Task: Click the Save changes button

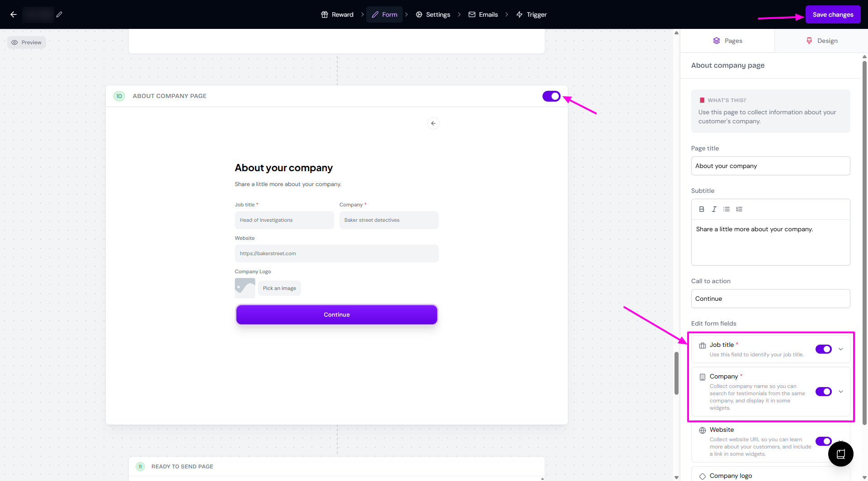Action: (833, 14)
